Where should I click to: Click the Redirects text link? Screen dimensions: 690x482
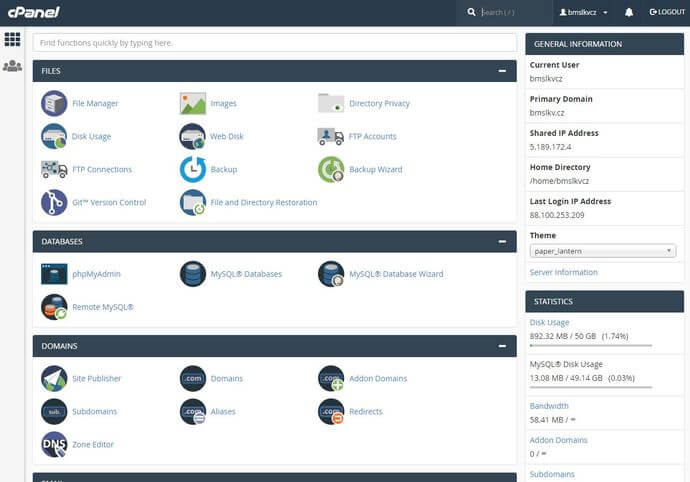point(366,412)
